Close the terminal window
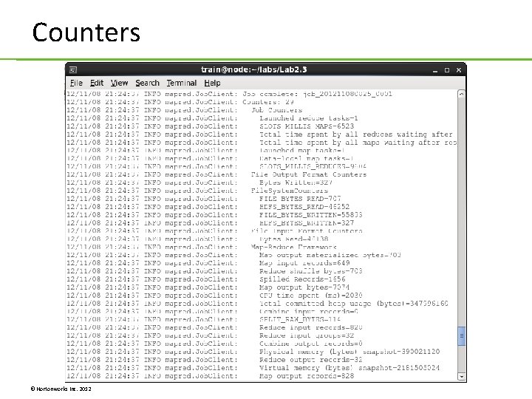The image size is (532, 399). 459,70
